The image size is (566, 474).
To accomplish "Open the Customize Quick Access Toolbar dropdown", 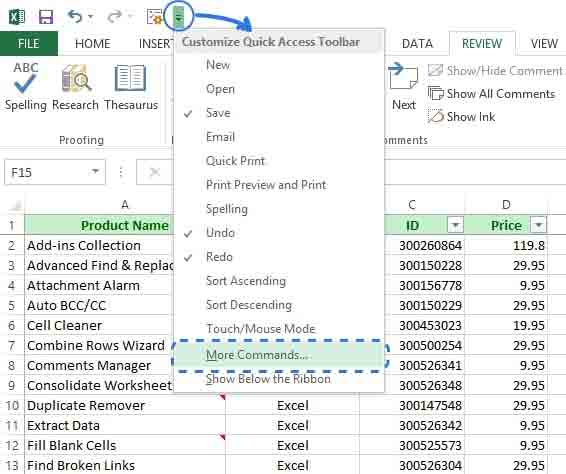I will point(179,16).
